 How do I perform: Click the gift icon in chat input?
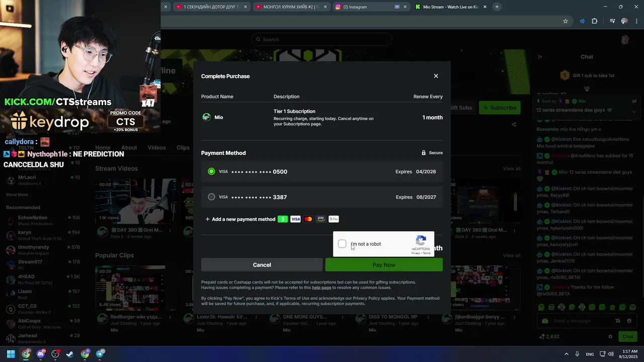pos(545,321)
